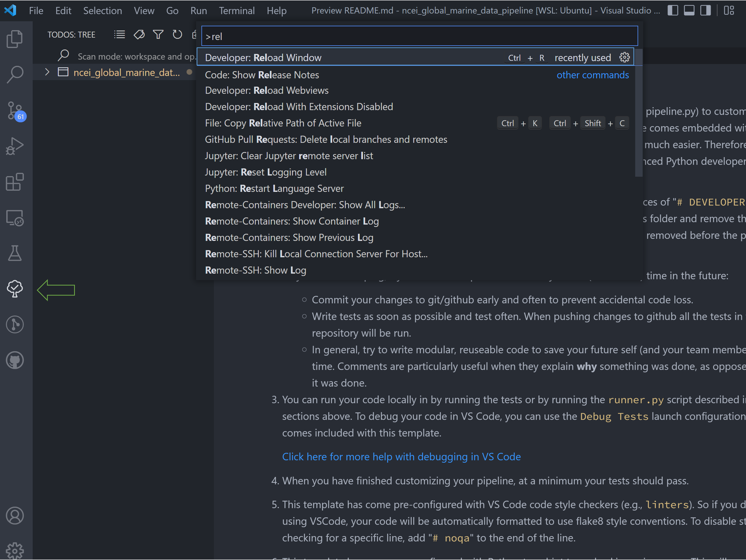Open the Accounts menu icon
The height and width of the screenshot is (560, 746).
coord(15,515)
